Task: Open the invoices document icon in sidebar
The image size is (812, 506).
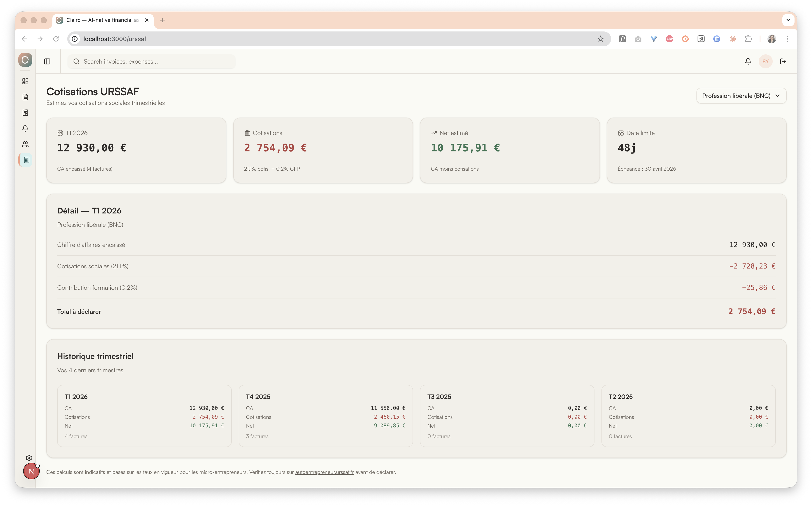Action: [x=25, y=97]
